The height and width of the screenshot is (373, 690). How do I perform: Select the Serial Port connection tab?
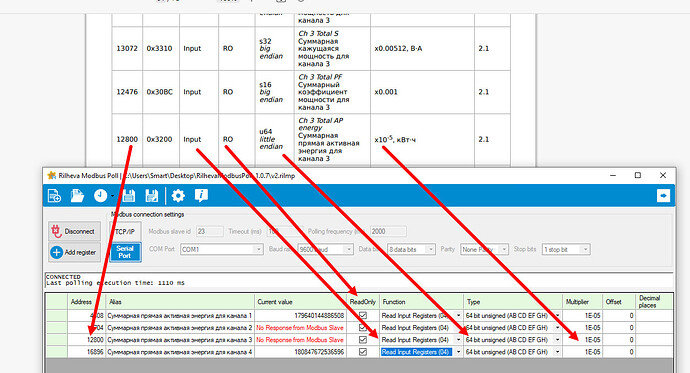tap(125, 252)
